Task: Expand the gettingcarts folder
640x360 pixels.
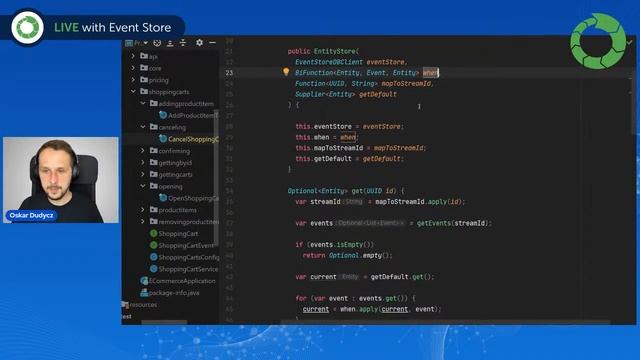Action: point(143,174)
